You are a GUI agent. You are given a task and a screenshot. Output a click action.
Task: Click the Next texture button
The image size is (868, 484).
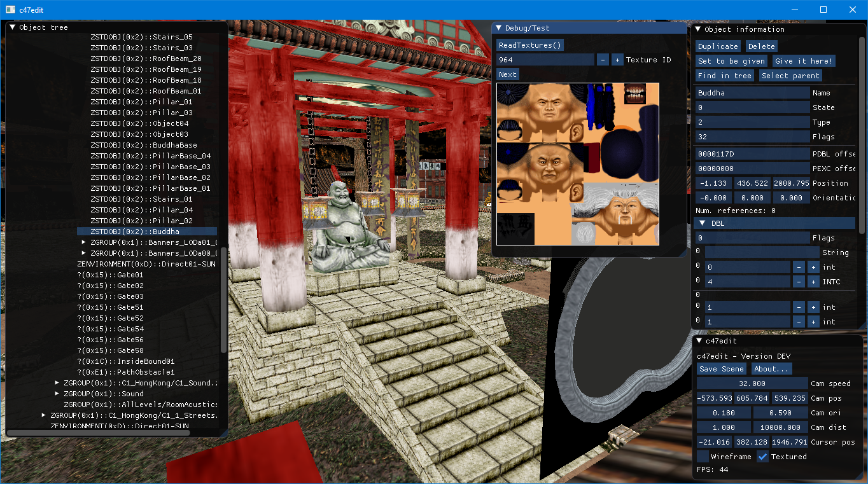(x=508, y=74)
